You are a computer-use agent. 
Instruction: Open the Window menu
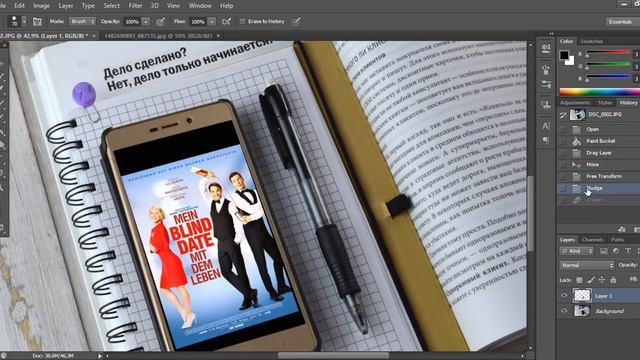point(200,6)
